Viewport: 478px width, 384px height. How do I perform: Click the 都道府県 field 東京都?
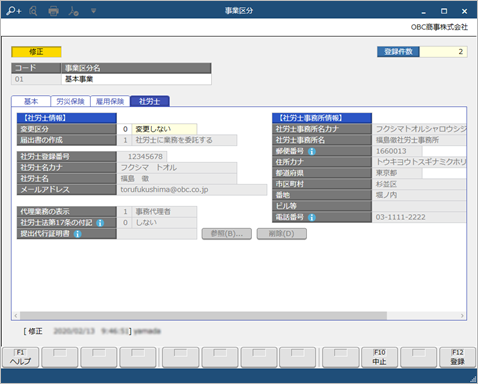pyautogui.click(x=397, y=173)
